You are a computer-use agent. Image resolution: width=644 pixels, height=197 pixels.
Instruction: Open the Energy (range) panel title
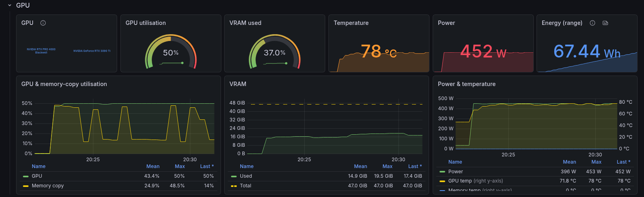point(562,23)
